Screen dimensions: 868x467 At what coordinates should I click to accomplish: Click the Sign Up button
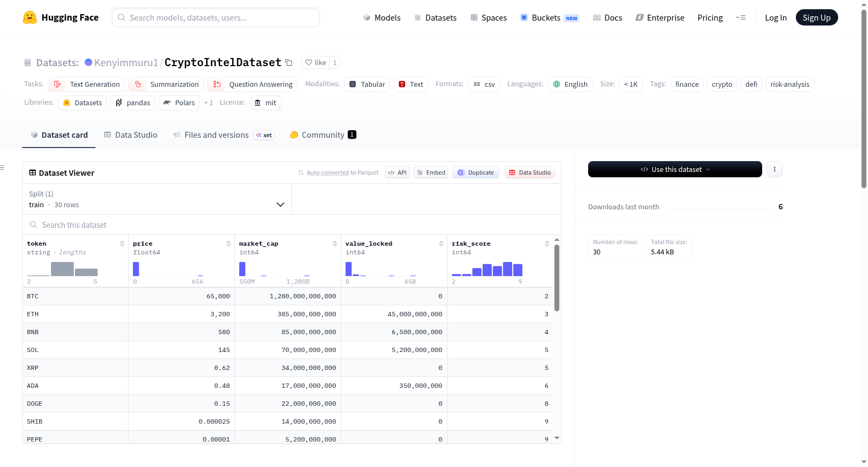click(x=816, y=17)
